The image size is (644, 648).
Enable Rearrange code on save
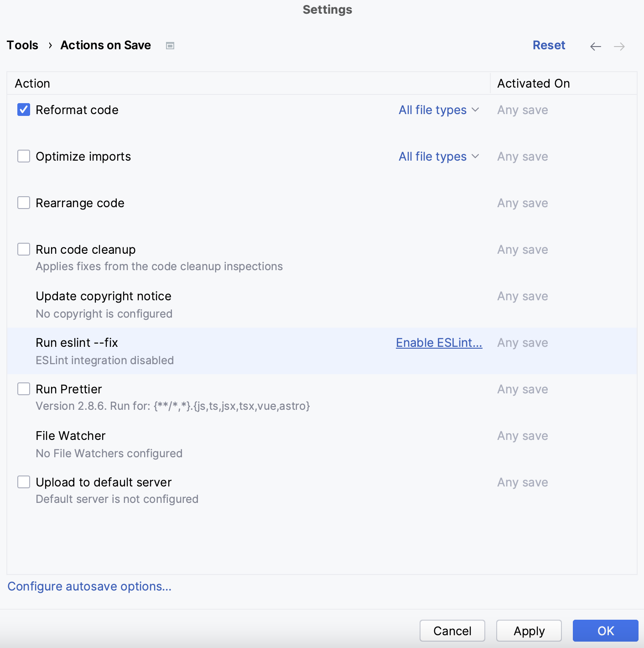point(23,203)
